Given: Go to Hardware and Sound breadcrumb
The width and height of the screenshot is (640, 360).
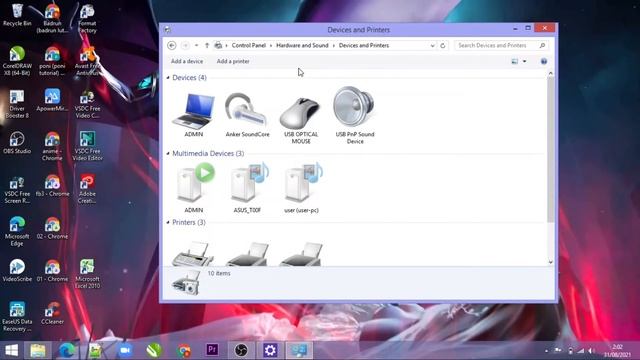Looking at the screenshot, I should [302, 45].
